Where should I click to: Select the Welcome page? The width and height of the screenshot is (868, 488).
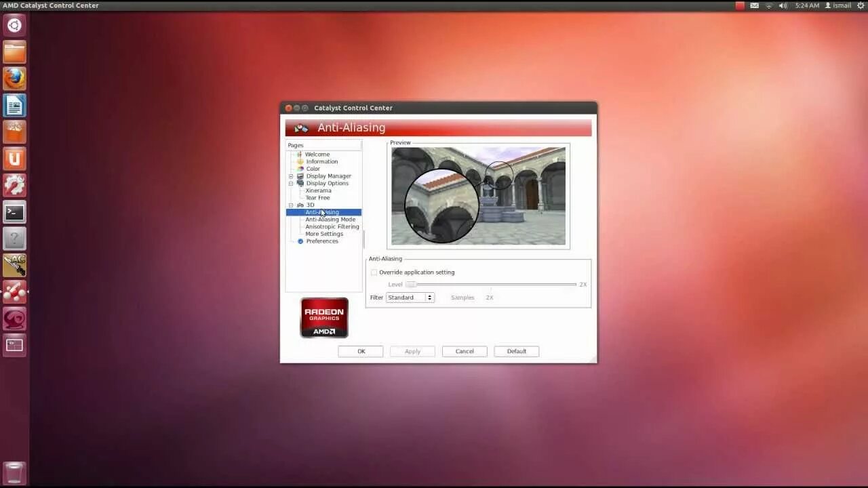tap(317, 155)
